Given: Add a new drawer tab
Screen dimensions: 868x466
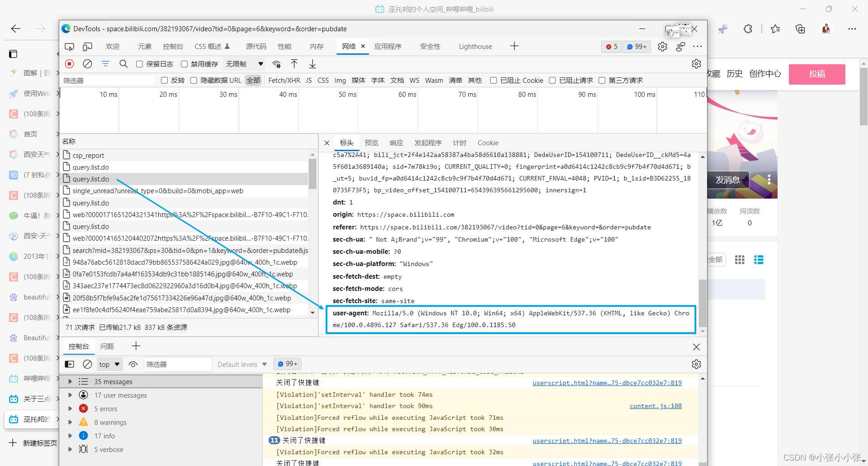Looking at the screenshot, I should point(136,346).
